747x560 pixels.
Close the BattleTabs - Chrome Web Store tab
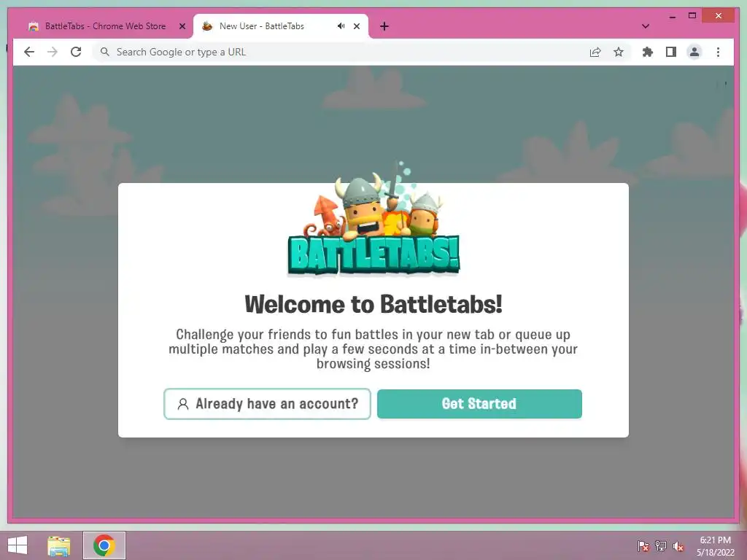pyautogui.click(x=182, y=26)
